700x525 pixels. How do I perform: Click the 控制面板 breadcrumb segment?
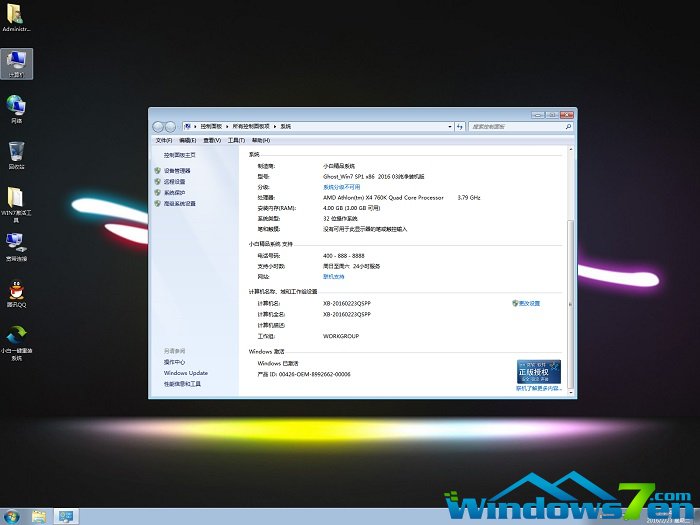click(211, 127)
